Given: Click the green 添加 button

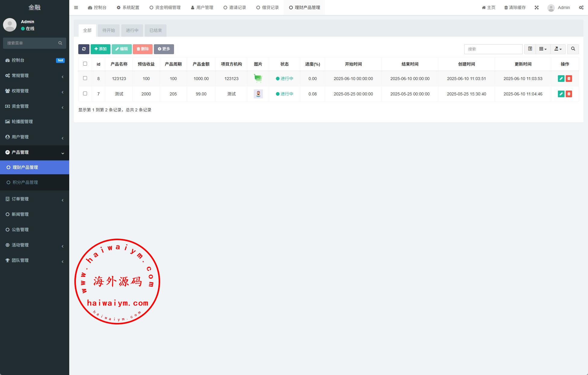Looking at the screenshot, I should pos(100,49).
